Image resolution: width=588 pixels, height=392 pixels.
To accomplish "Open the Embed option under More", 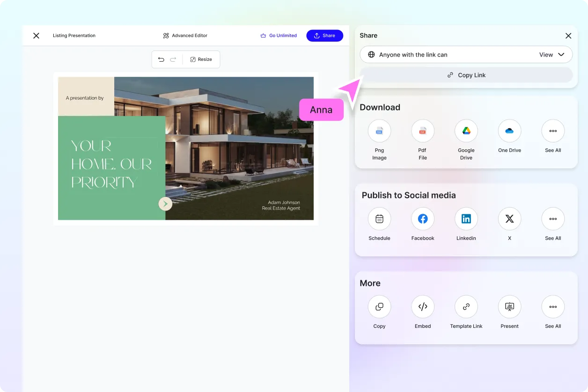I will pos(422,306).
